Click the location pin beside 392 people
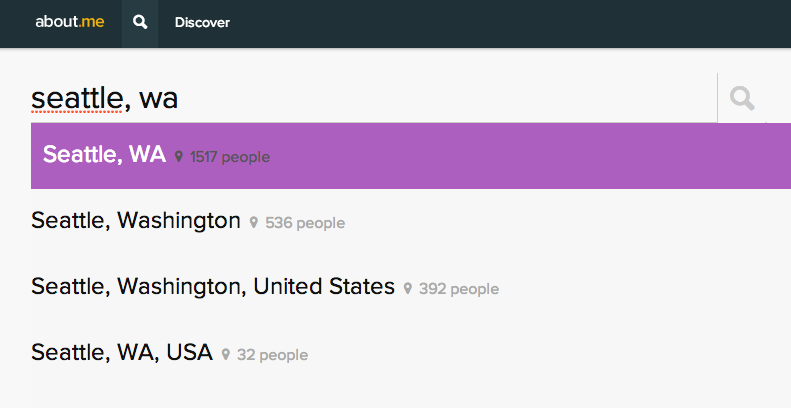Image resolution: width=791 pixels, height=408 pixels. [408, 288]
